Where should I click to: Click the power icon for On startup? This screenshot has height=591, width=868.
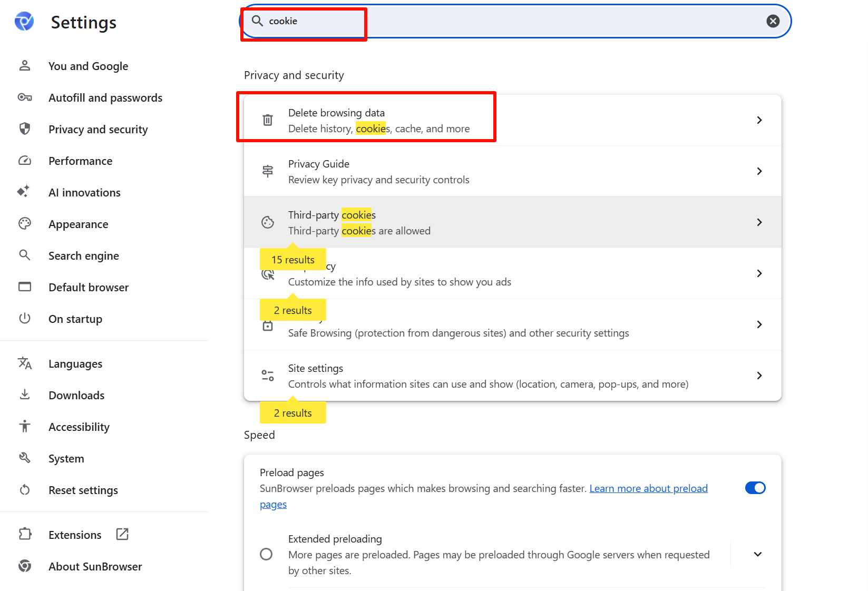tap(25, 319)
